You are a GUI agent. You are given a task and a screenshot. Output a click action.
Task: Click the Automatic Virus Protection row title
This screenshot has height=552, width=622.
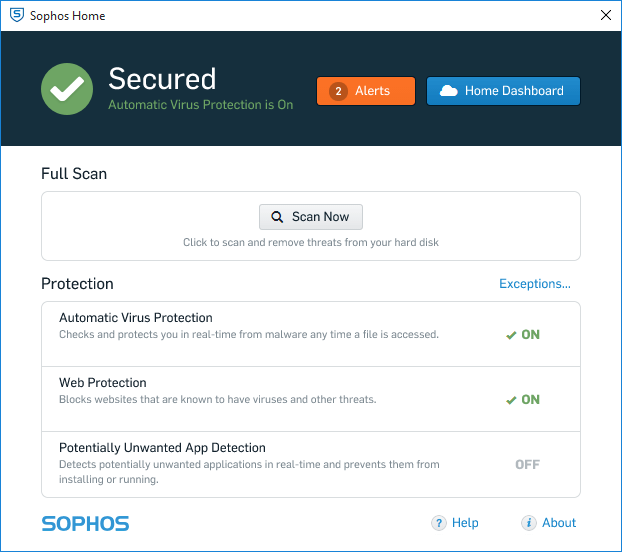click(x=136, y=318)
